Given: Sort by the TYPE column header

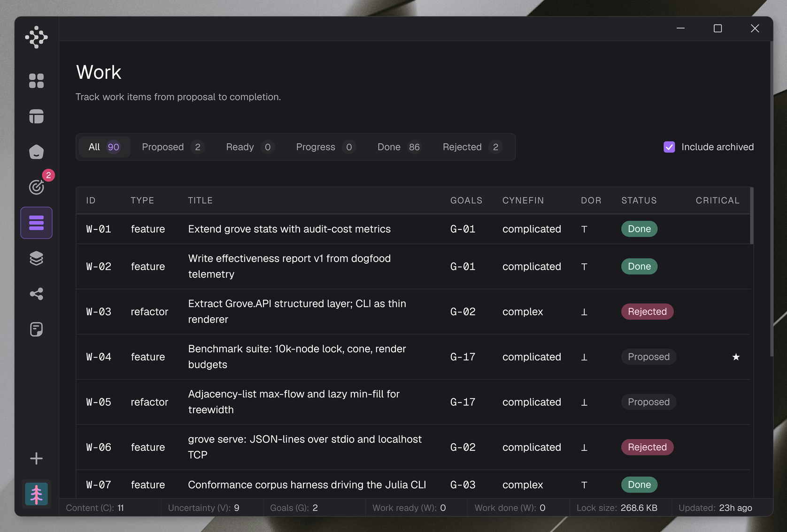Looking at the screenshot, I should 142,200.
